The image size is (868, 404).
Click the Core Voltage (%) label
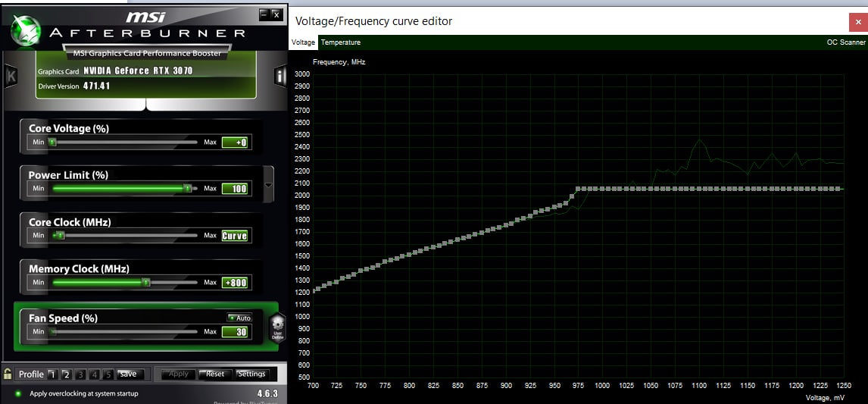coord(69,128)
